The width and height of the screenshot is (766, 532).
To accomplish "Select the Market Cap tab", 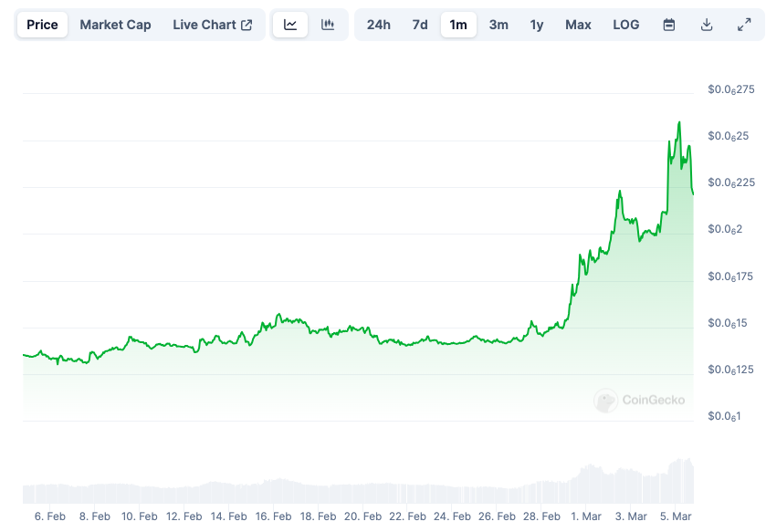I will [115, 25].
